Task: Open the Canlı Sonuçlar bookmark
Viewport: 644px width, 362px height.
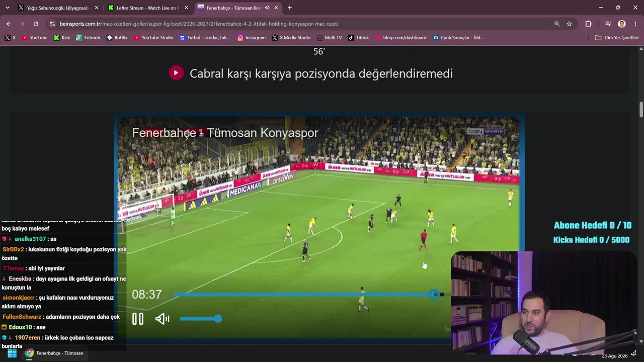Action: [458, 38]
